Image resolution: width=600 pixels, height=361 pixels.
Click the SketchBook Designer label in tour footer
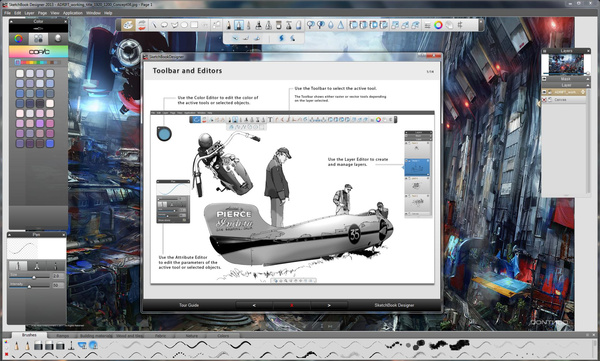point(394,305)
